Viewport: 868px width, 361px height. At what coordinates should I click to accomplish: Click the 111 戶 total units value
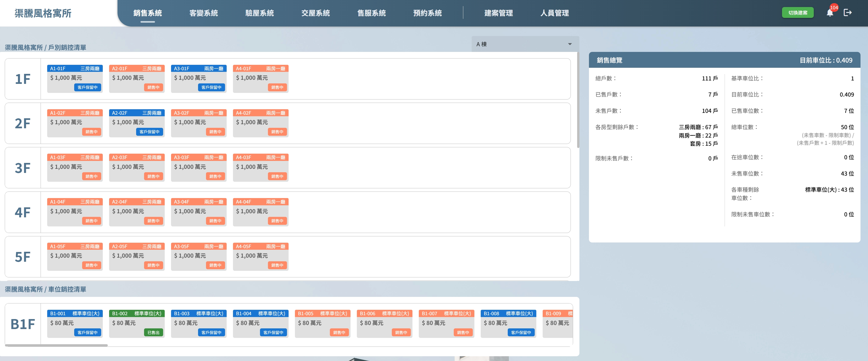(x=710, y=78)
